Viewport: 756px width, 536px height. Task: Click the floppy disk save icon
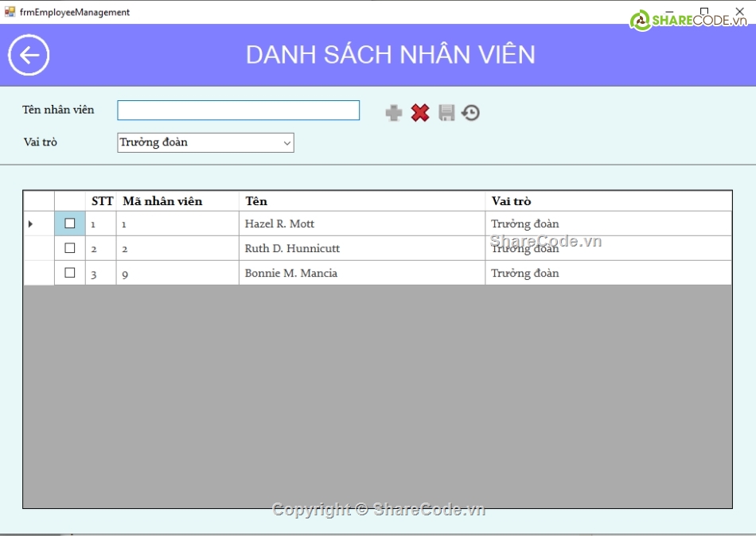tap(446, 113)
